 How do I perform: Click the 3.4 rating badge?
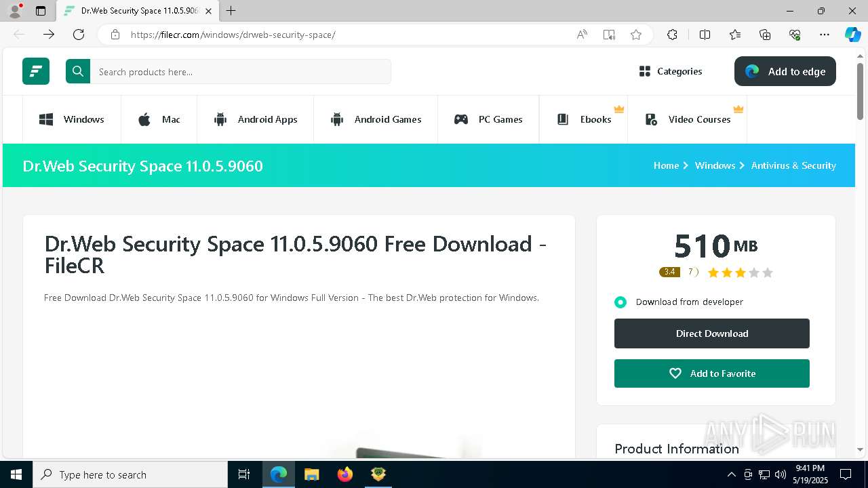[669, 272]
